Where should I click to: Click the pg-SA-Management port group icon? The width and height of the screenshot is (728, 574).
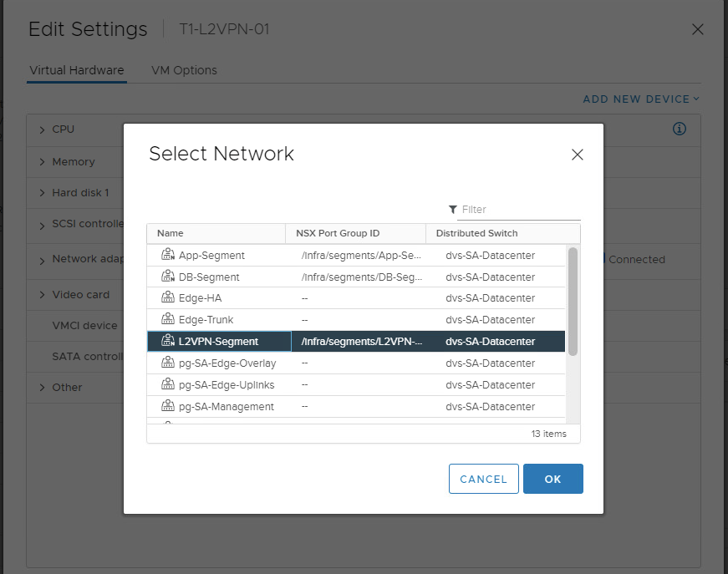(167, 407)
